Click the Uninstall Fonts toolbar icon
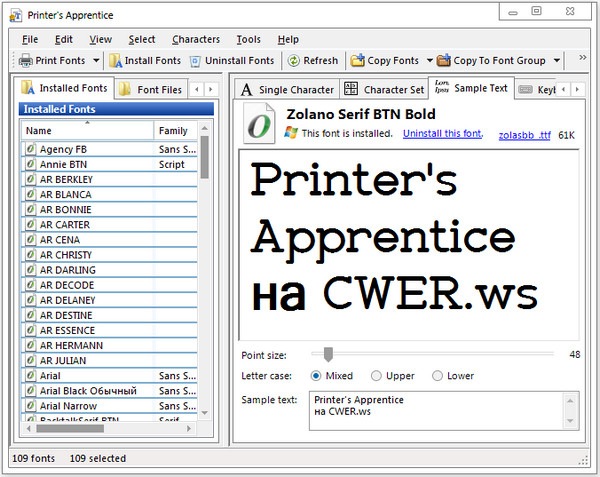The width and height of the screenshot is (600, 477). pos(195,61)
